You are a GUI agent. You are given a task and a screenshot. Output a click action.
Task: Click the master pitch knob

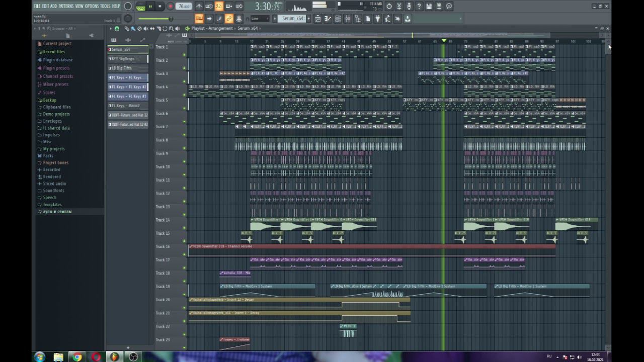coord(128,19)
